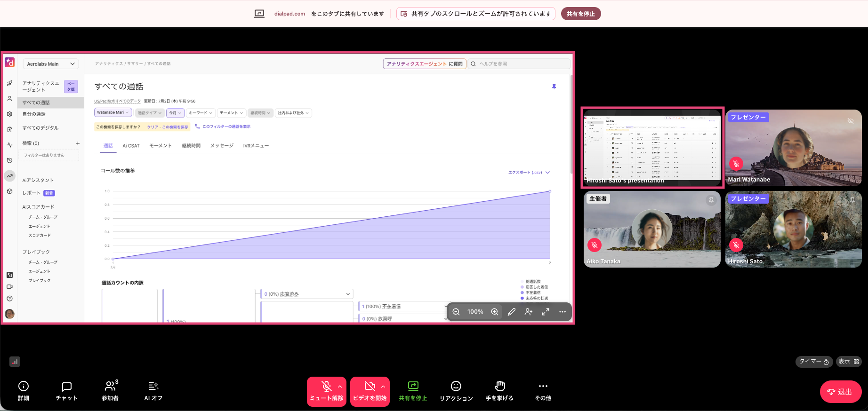This screenshot has width=868, height=411.
Task: Select the annotation pencil tool
Action: (x=512, y=312)
